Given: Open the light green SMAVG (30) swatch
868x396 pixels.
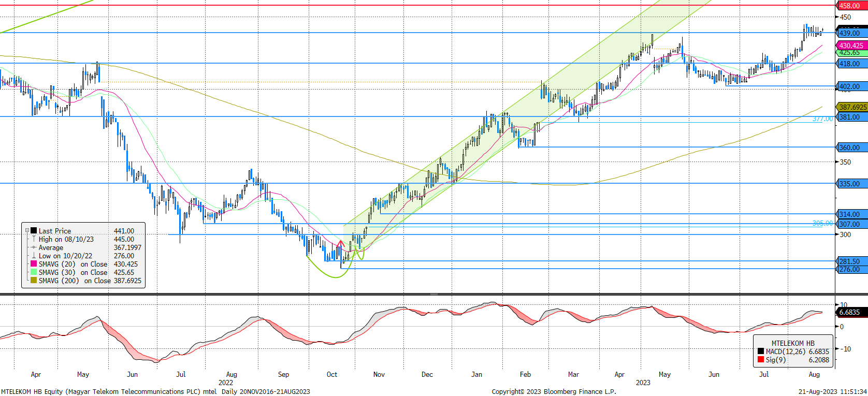Looking at the screenshot, I should (34, 272).
